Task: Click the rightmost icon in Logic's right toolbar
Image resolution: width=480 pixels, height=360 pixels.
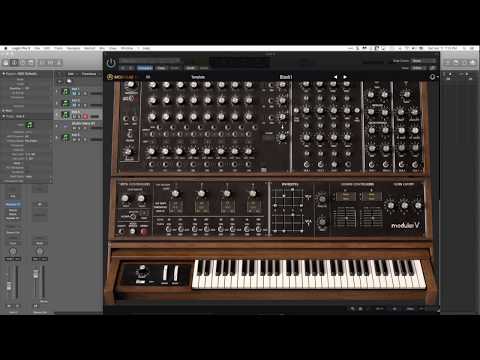Action: coord(473,62)
